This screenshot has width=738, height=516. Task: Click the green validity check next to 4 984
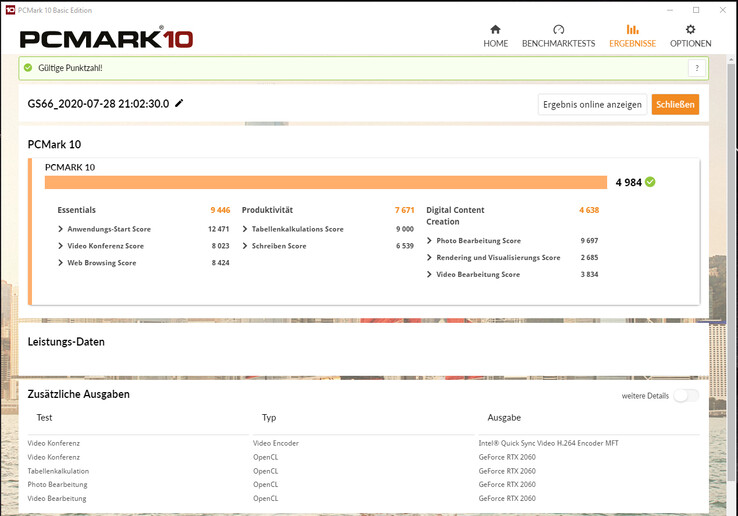click(x=650, y=182)
